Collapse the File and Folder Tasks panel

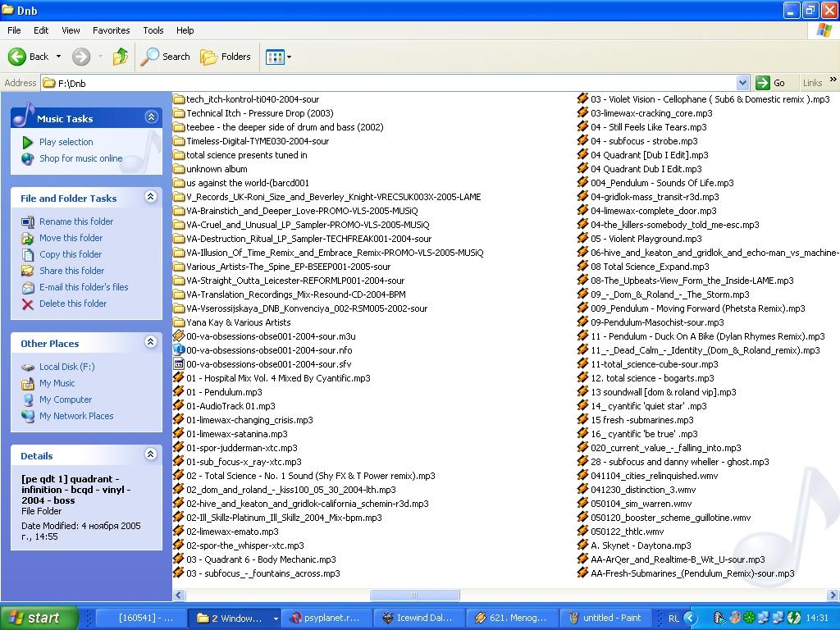pos(151,197)
